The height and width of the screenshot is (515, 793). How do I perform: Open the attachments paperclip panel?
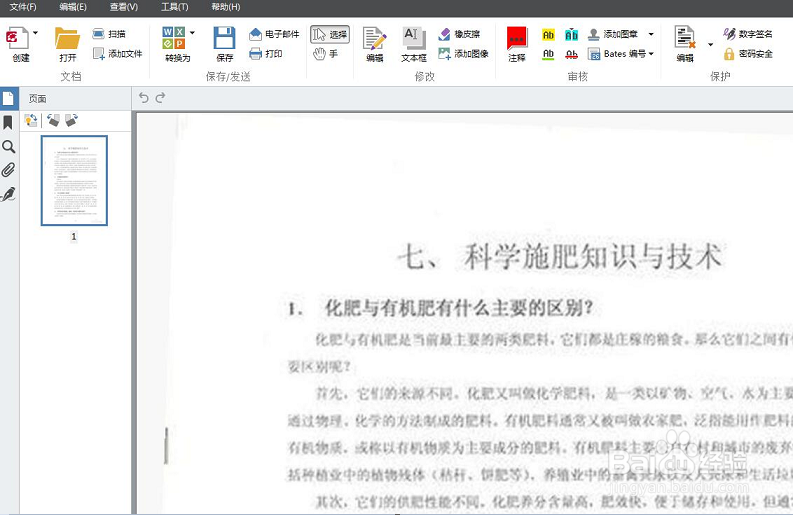click(x=8, y=170)
